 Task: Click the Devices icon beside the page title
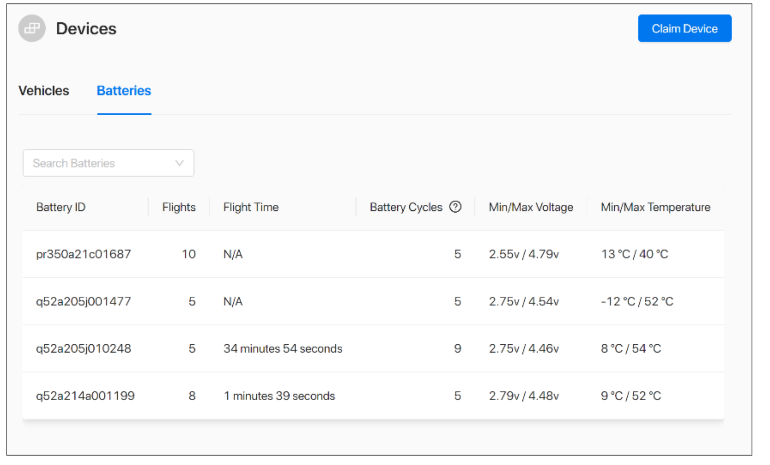point(32,29)
